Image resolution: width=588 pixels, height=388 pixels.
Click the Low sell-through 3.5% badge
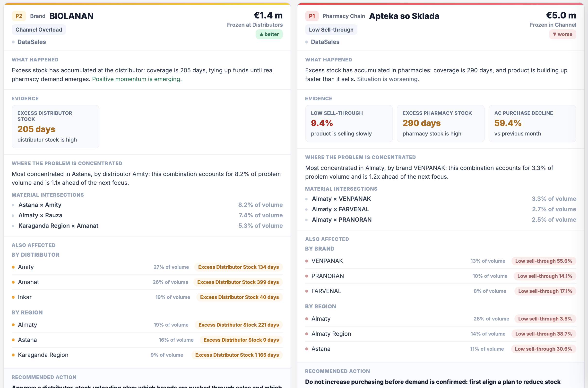click(x=545, y=319)
